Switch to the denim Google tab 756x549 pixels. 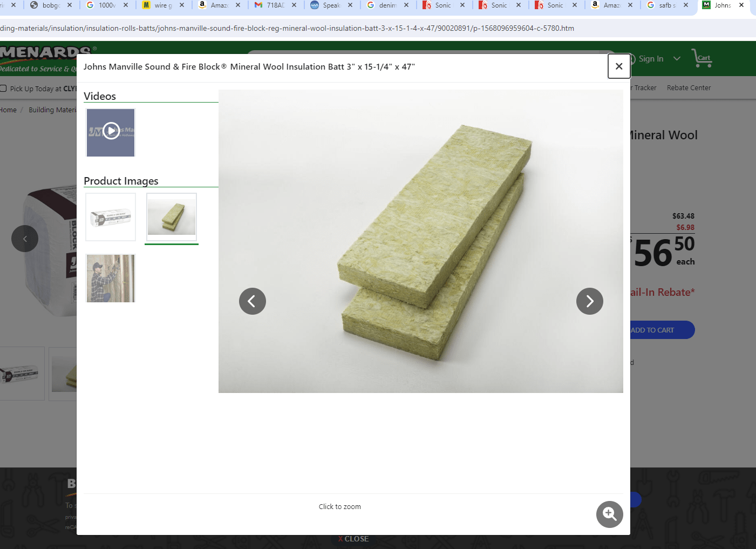[387, 5]
